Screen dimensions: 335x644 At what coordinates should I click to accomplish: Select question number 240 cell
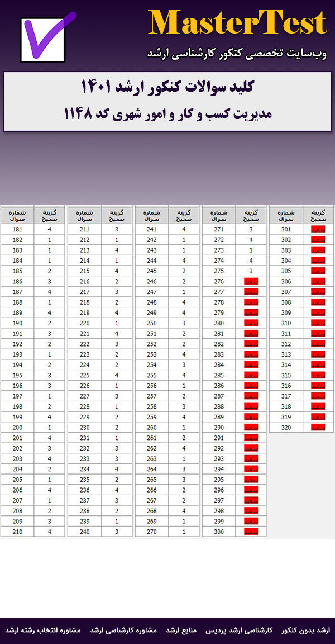[84, 532]
